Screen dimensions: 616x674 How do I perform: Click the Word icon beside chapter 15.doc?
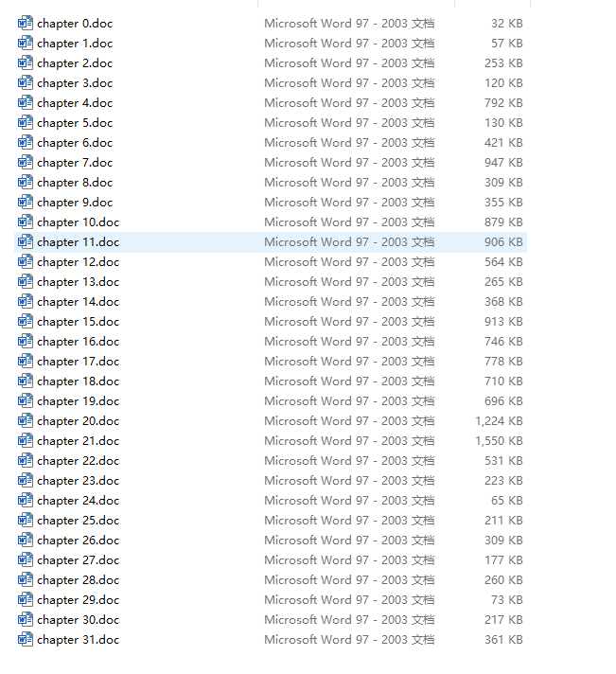[x=26, y=322]
